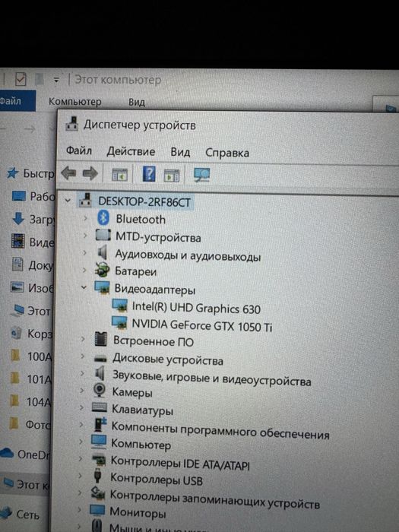Open the downloads folder with blue arrow
This screenshot has width=399, height=532.
(33, 219)
